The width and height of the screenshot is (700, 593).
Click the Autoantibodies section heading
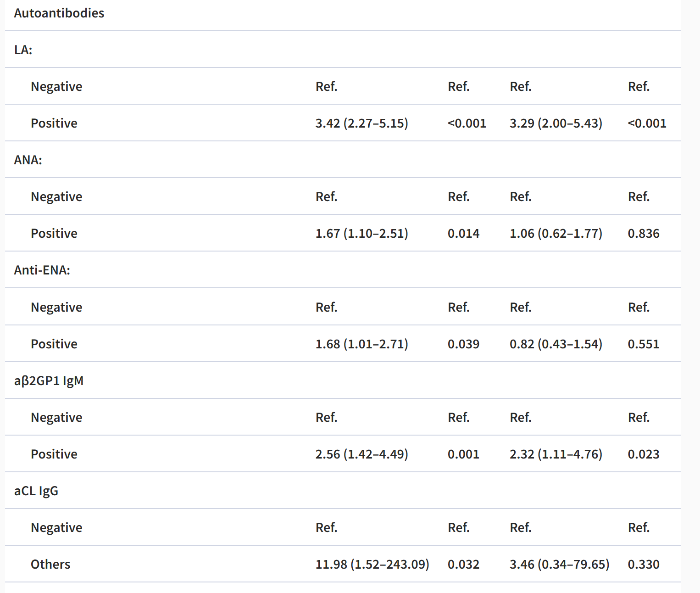[x=59, y=13]
